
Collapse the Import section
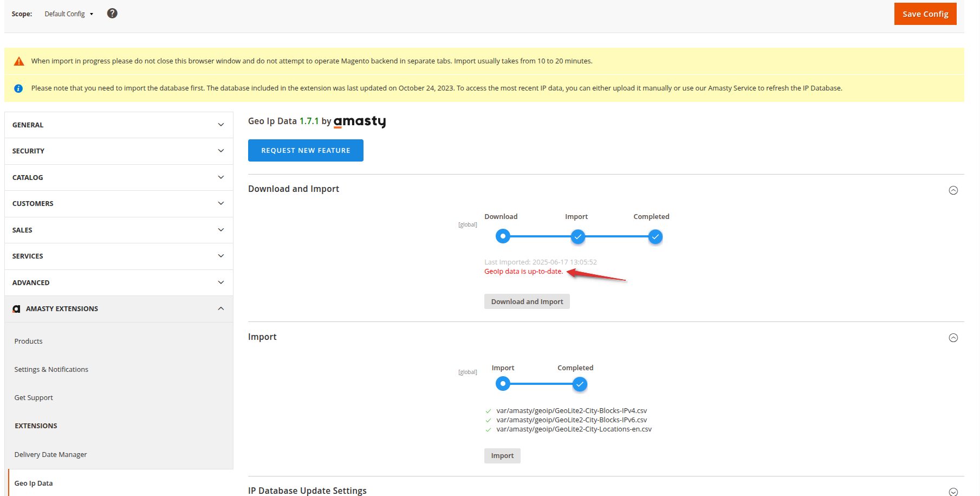pos(953,338)
